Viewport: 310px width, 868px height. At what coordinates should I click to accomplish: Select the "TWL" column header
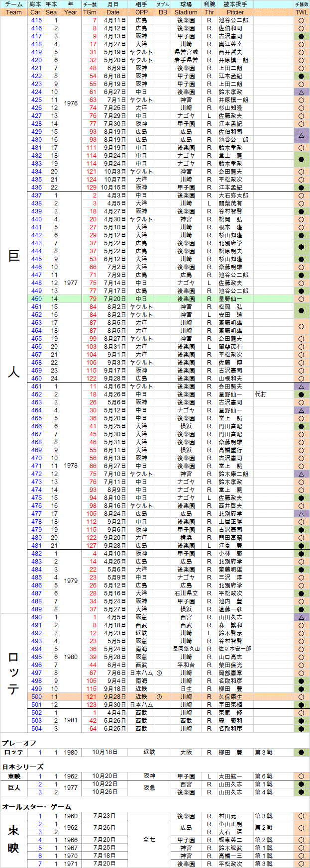(x=302, y=12)
